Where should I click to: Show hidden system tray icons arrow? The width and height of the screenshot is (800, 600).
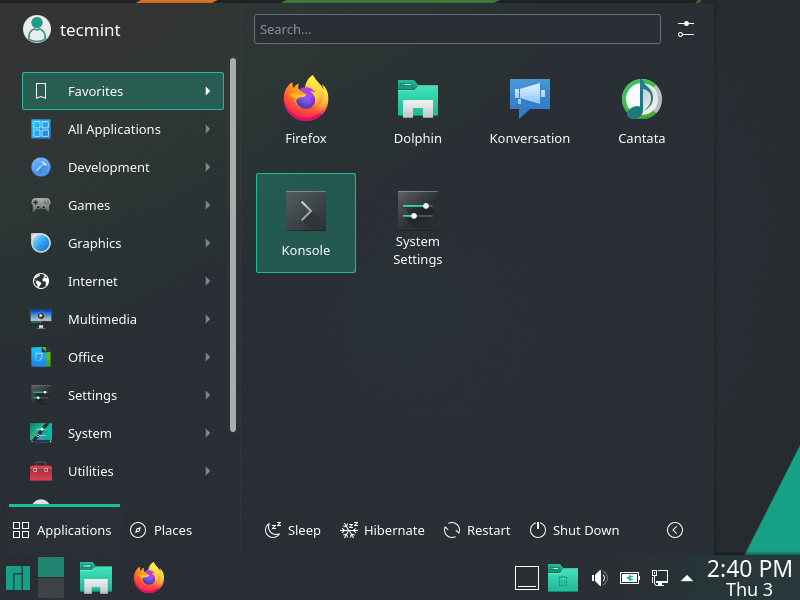(687, 578)
